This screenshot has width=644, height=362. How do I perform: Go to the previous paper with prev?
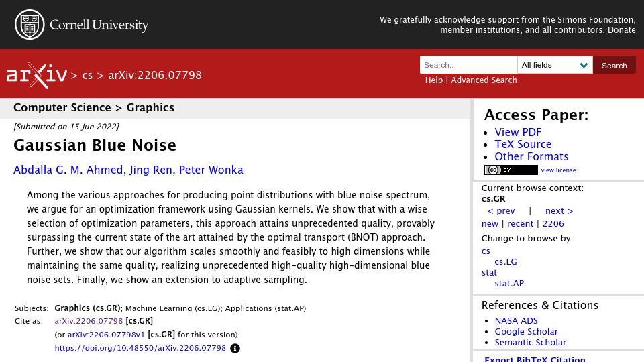[501, 211]
